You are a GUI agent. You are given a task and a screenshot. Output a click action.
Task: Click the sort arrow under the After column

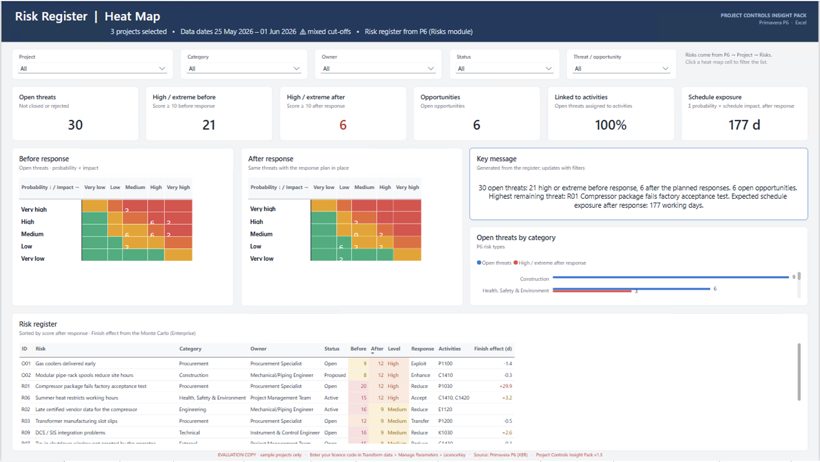click(x=373, y=353)
